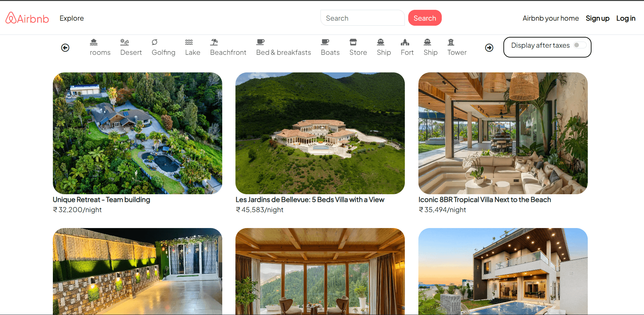
Task: Open the Beachfront category icon
Action: click(214, 42)
